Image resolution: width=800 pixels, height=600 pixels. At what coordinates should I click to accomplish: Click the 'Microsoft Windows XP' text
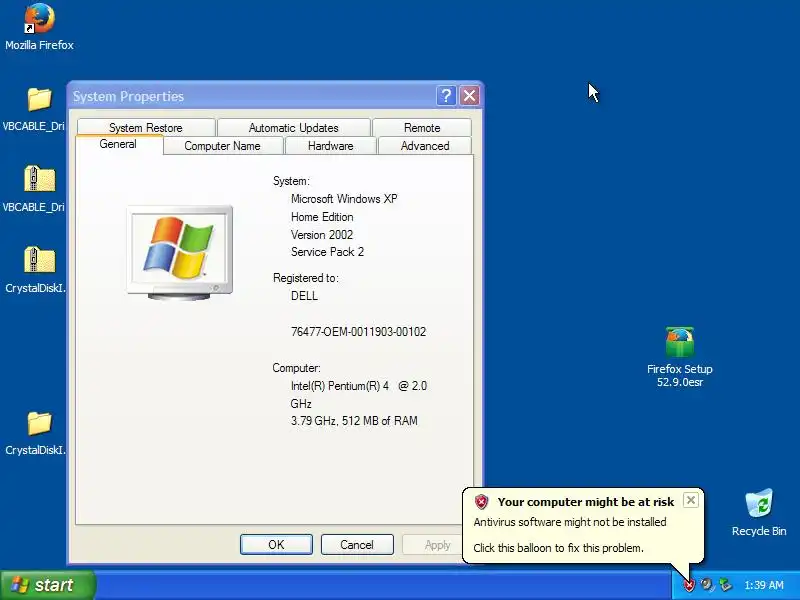pos(344,199)
